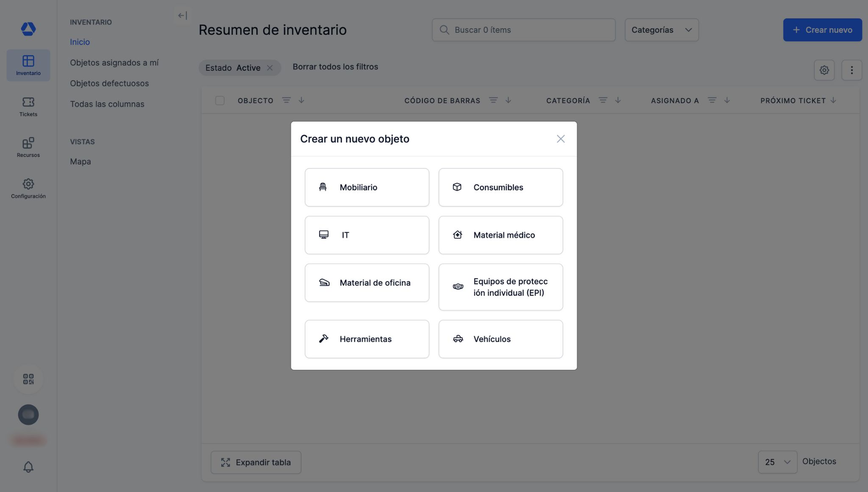Image resolution: width=868 pixels, height=492 pixels.
Task: Open Configuración from the sidebar
Action: (28, 188)
